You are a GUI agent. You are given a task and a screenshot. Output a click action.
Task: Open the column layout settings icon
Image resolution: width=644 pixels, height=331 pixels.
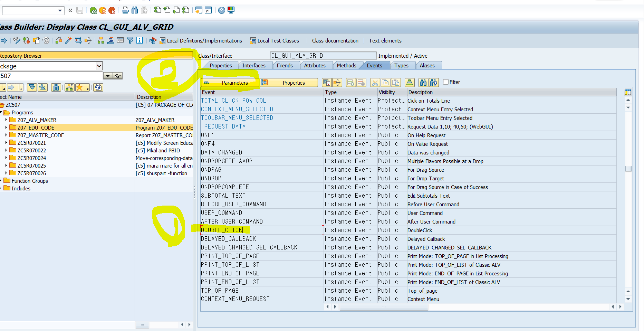click(x=628, y=92)
